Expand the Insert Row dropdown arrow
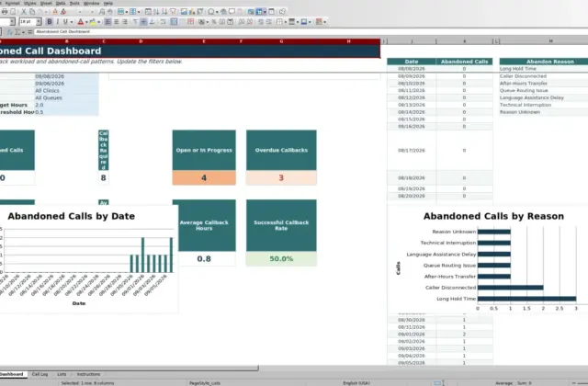The width and height of the screenshot is (588, 386). 127,12
